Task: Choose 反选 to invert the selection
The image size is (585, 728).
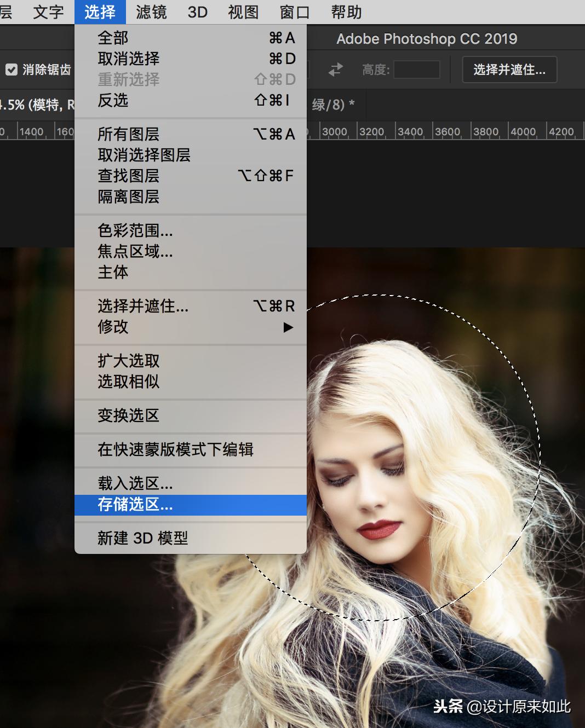Action: coord(113,101)
